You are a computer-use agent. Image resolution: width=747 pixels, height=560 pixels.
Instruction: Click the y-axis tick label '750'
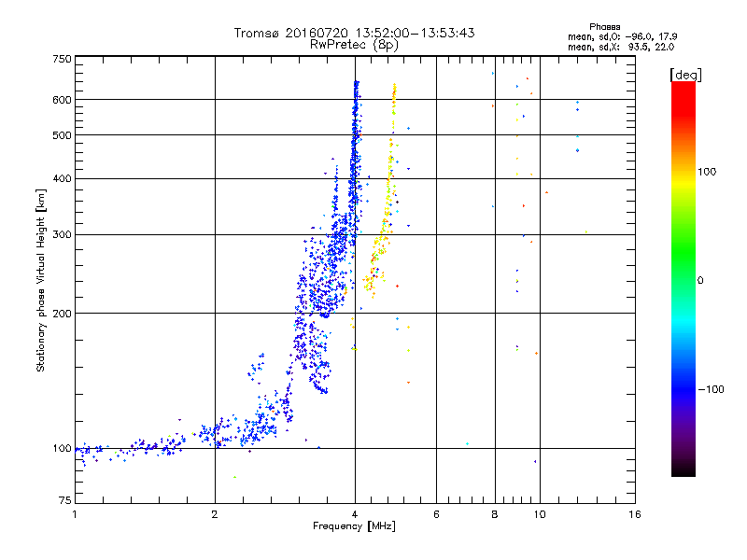pyautogui.click(x=62, y=59)
